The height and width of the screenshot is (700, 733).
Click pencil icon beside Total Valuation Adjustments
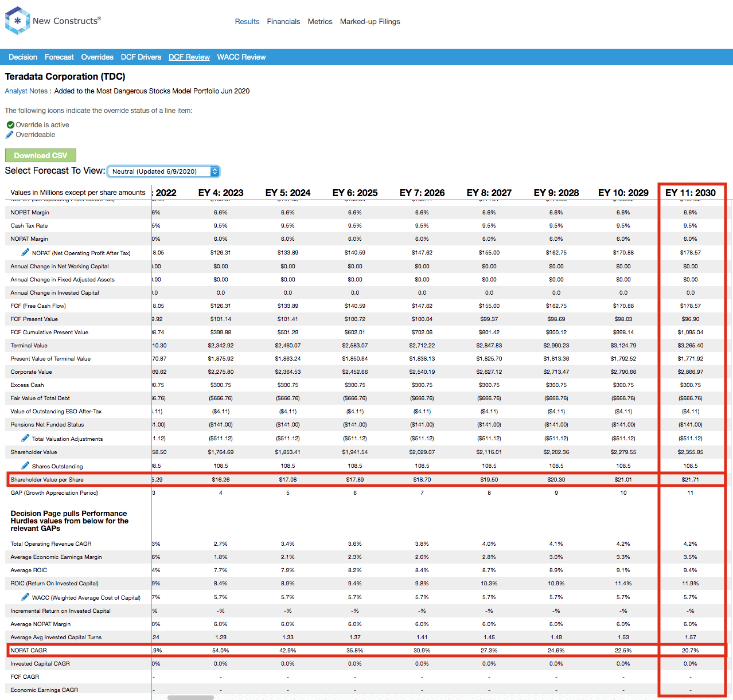[25, 438]
